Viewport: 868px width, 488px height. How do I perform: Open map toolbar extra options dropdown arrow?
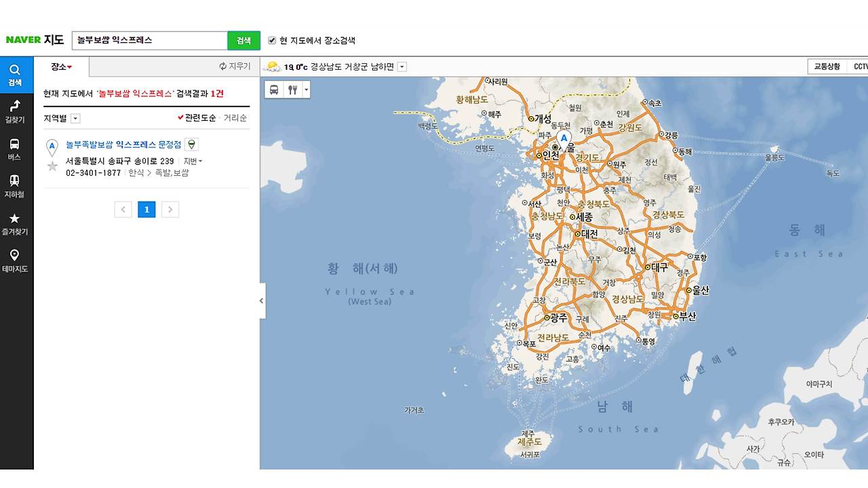pyautogui.click(x=307, y=90)
